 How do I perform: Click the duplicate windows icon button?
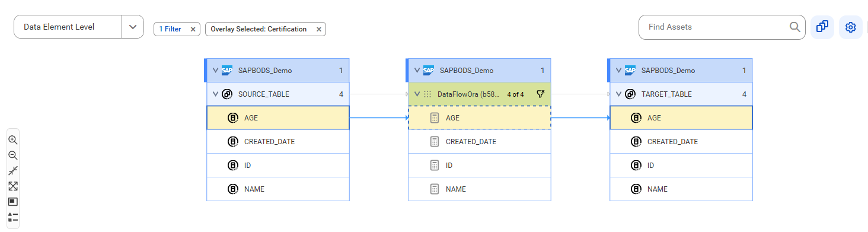point(822,27)
